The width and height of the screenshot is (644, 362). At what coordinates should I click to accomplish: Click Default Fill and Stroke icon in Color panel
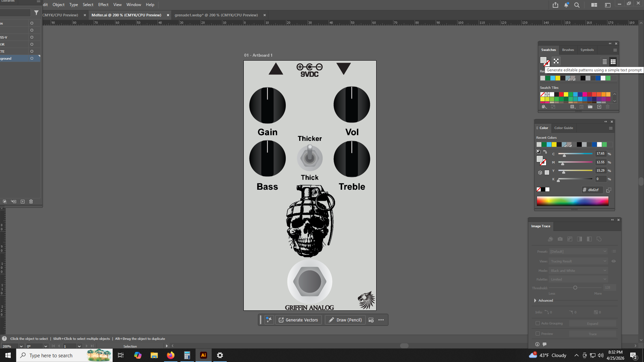538,152
